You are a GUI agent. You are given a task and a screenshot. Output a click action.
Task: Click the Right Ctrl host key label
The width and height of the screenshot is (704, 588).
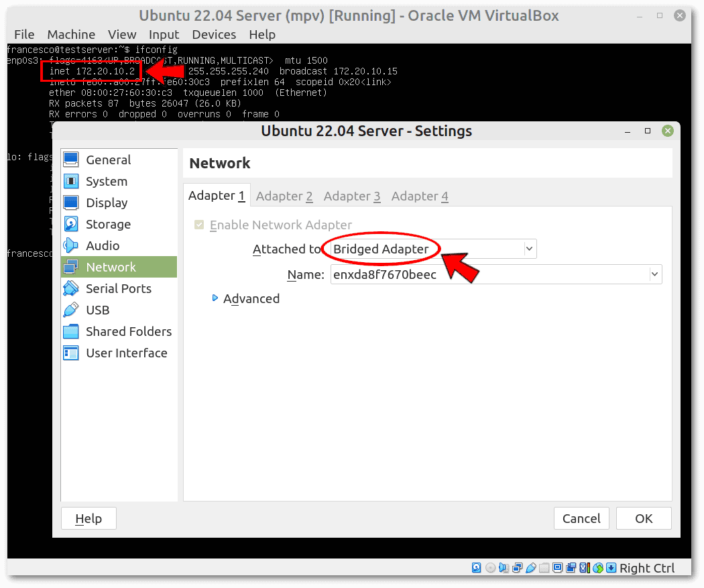(647, 568)
